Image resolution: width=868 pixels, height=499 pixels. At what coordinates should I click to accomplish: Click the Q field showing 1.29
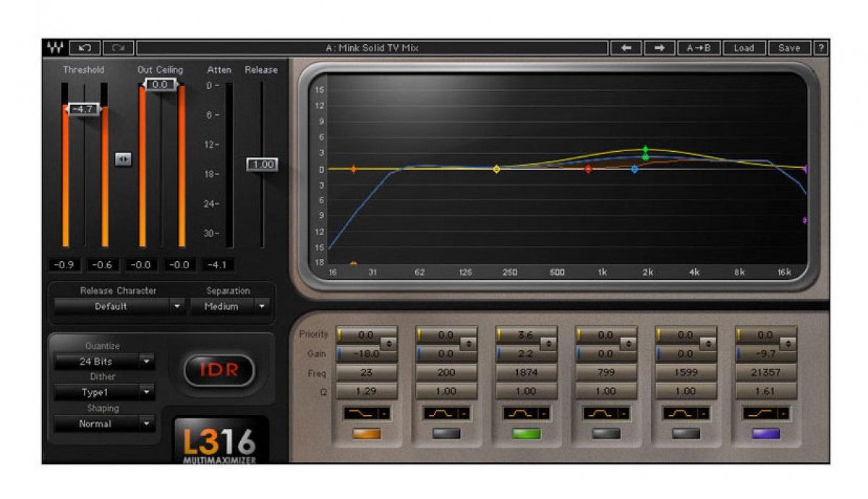[x=367, y=391]
